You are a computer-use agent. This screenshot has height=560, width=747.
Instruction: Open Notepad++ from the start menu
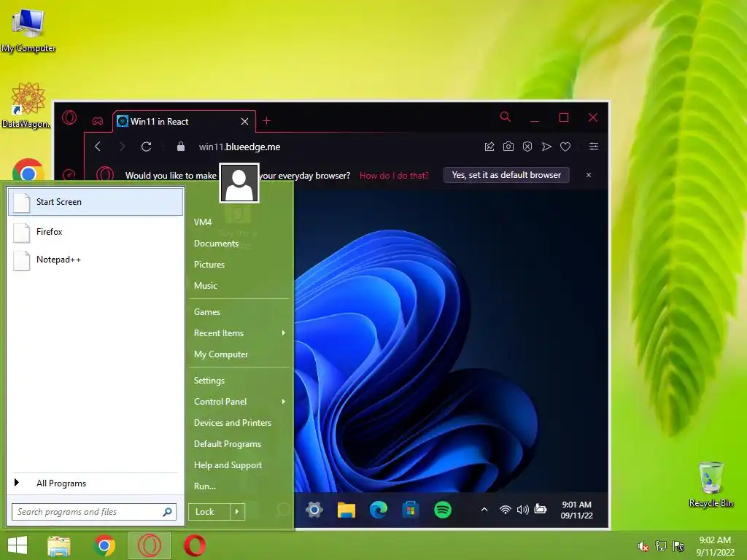[96, 260]
